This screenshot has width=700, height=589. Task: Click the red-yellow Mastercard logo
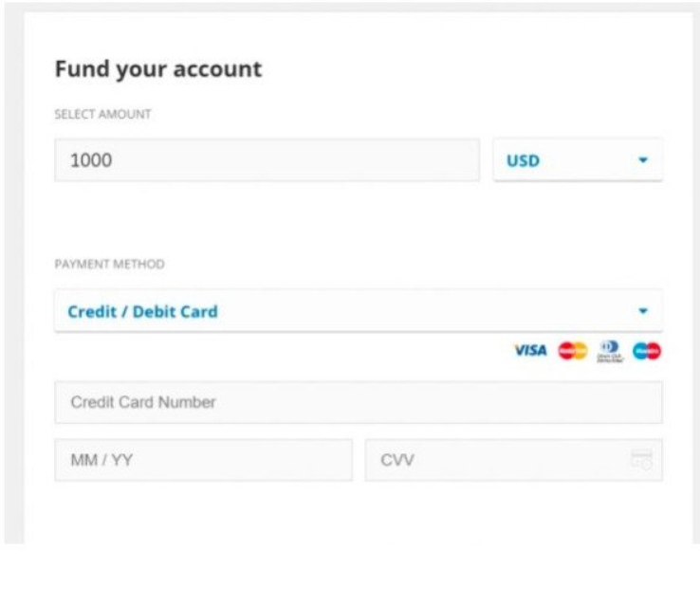click(x=572, y=351)
